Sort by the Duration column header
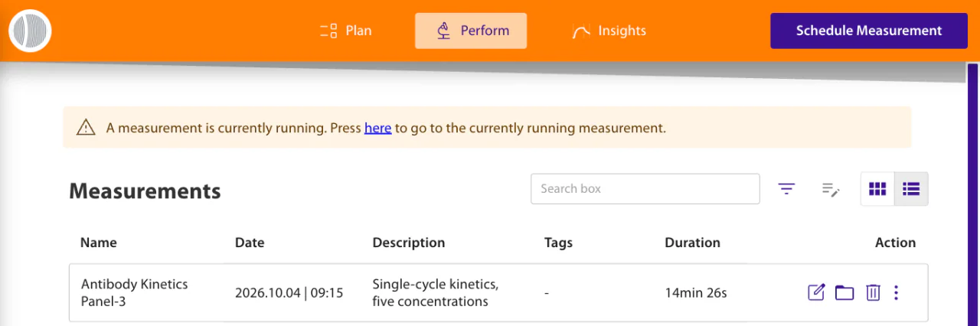The image size is (980, 326). (692, 243)
